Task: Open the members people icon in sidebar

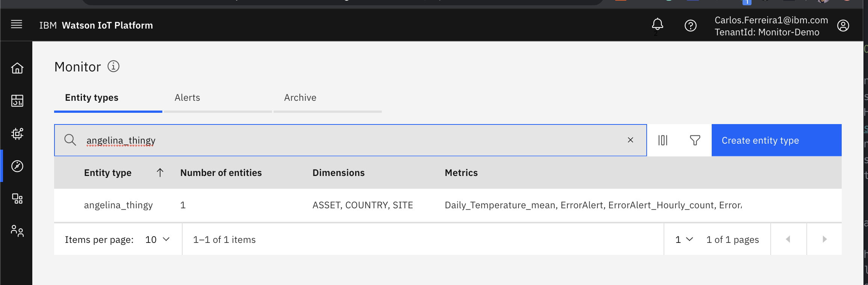Action: [17, 231]
